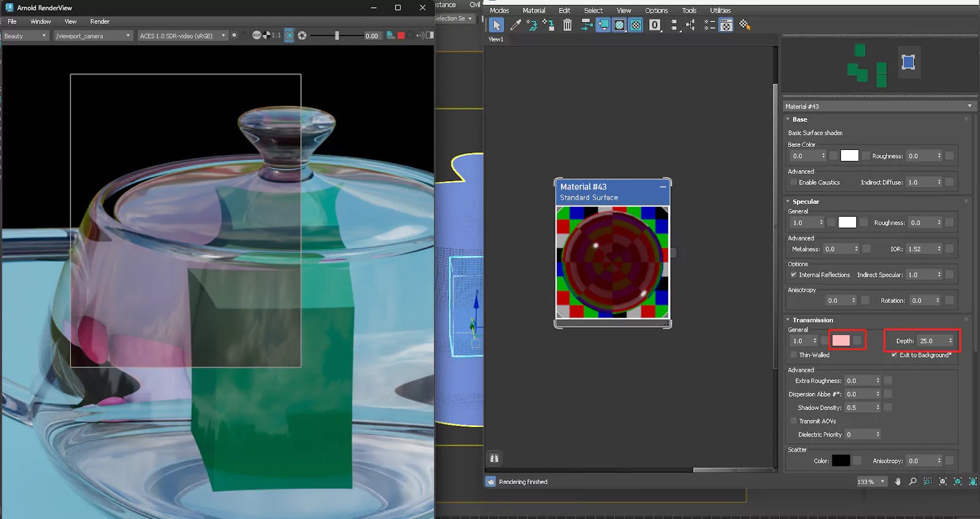Click the Put Material to Scene icon
This screenshot has height=519, width=980.
click(x=532, y=25)
